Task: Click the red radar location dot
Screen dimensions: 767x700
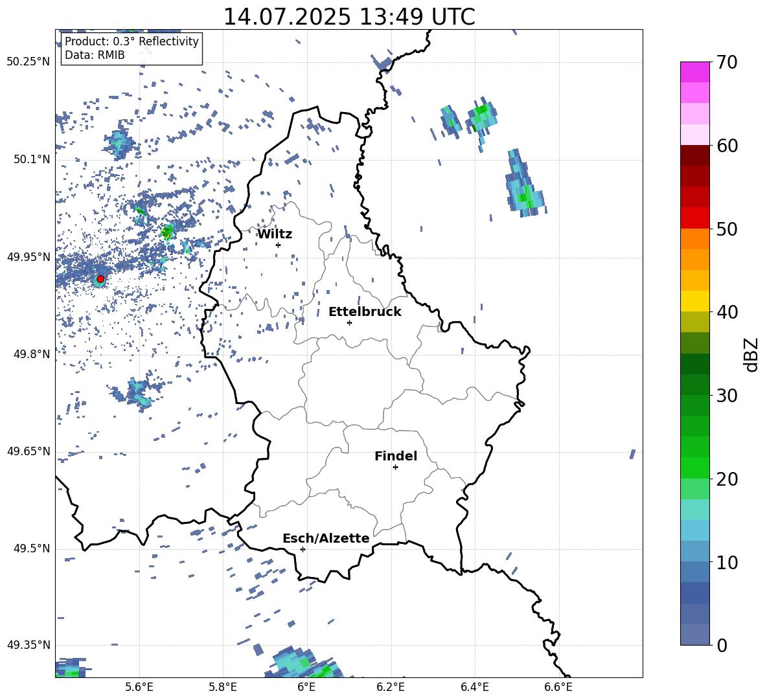Action: [x=100, y=279]
